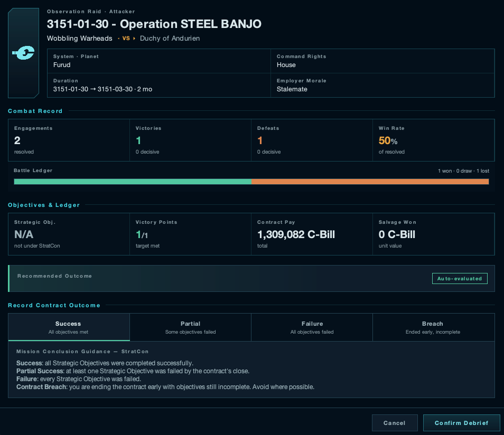
Task: Click the House command rights value
Action: click(286, 65)
